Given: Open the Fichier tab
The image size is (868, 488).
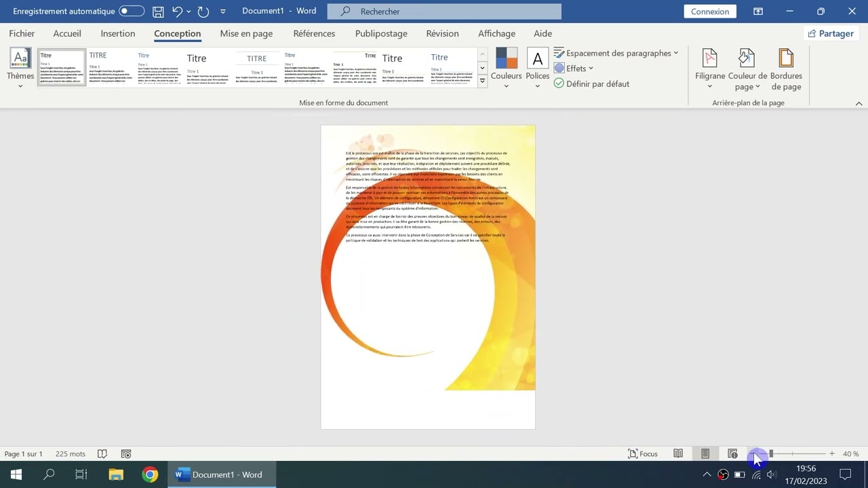Looking at the screenshot, I should click(x=22, y=33).
